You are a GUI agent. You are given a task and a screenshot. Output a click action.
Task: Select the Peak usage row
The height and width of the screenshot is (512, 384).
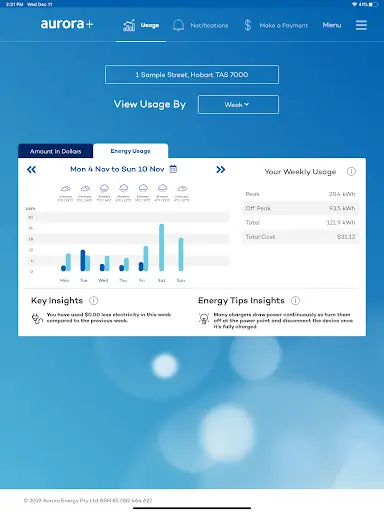pos(300,194)
